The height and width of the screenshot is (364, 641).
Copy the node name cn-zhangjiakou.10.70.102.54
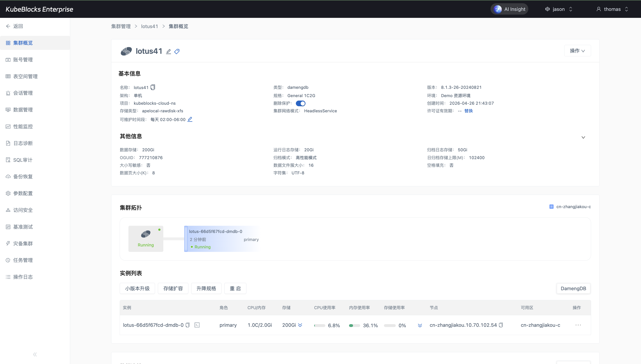(x=501, y=325)
